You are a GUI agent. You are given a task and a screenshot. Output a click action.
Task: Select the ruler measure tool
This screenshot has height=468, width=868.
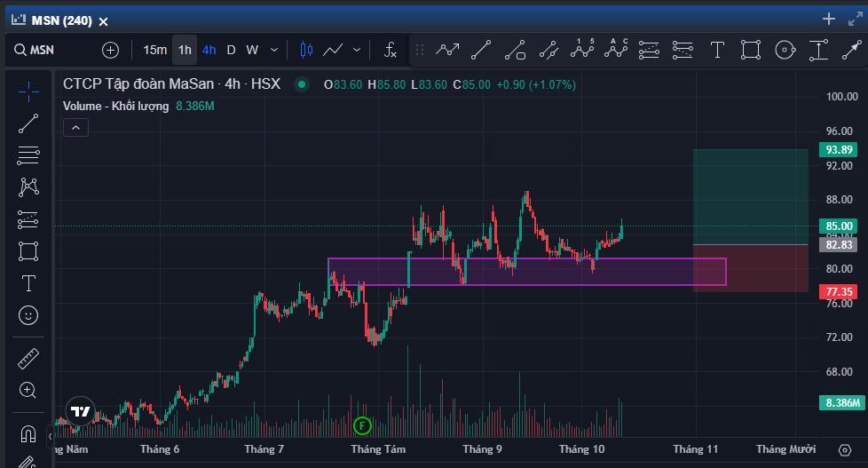point(28,359)
